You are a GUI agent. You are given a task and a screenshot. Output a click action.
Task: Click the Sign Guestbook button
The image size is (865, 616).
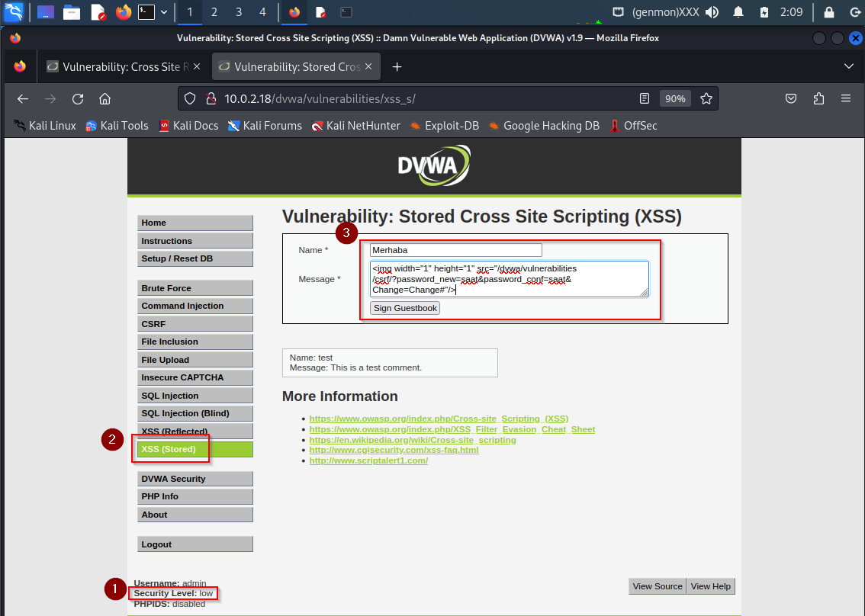(x=405, y=308)
